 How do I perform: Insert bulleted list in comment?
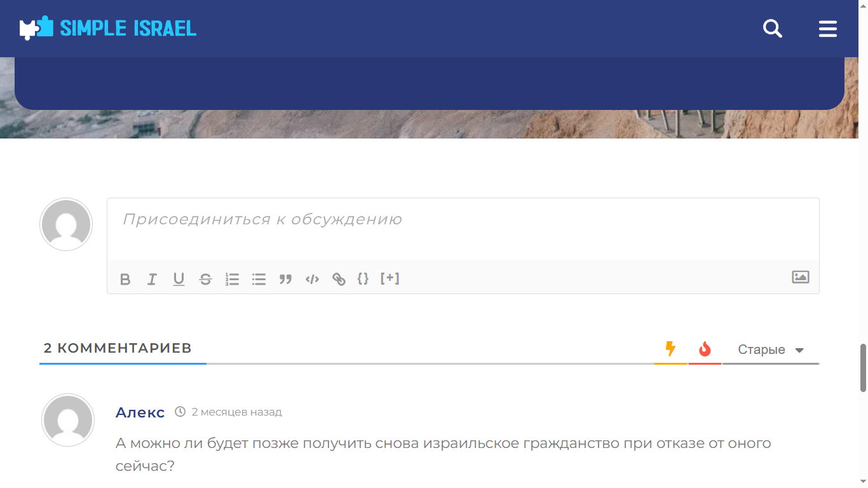tap(259, 280)
